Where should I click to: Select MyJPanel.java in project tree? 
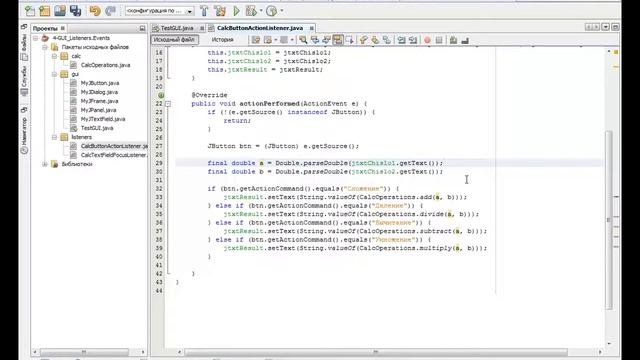pyautogui.click(x=98, y=110)
